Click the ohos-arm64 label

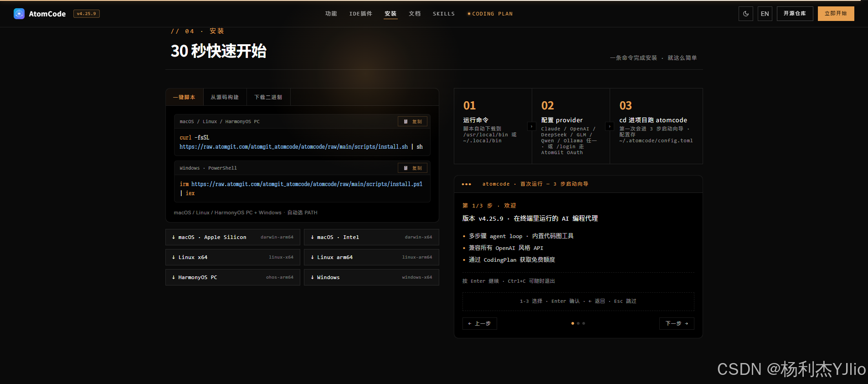click(280, 277)
